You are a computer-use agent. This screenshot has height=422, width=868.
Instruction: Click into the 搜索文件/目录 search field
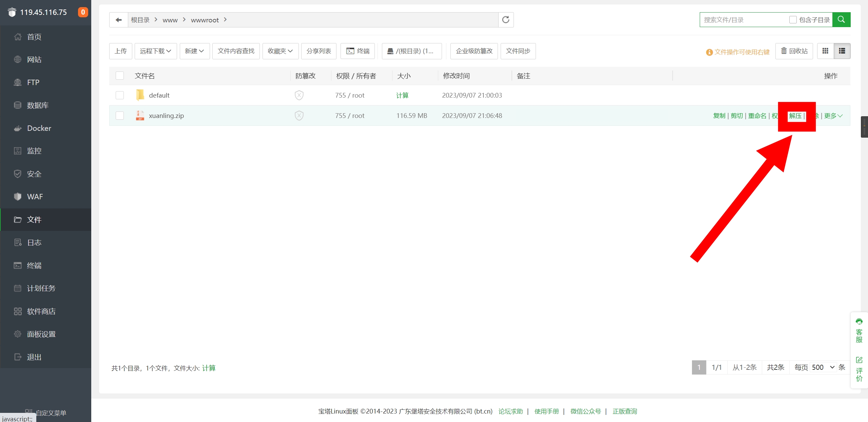pyautogui.click(x=743, y=20)
